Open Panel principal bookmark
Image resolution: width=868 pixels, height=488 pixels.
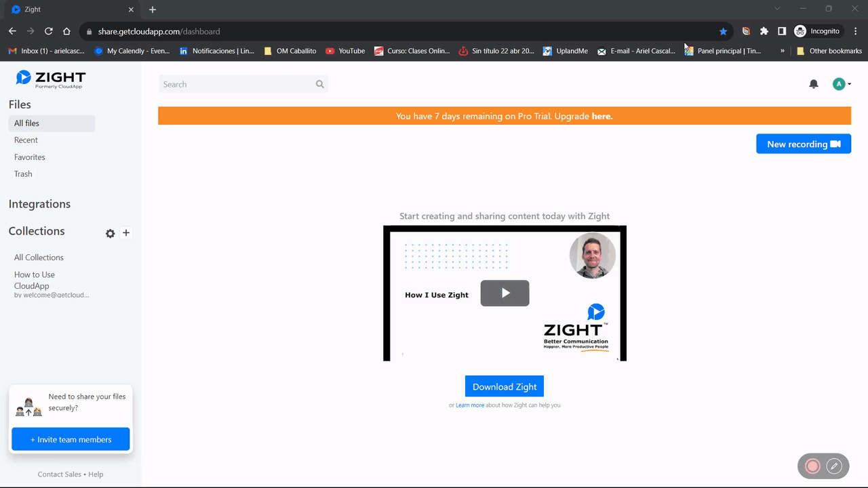[x=723, y=51]
